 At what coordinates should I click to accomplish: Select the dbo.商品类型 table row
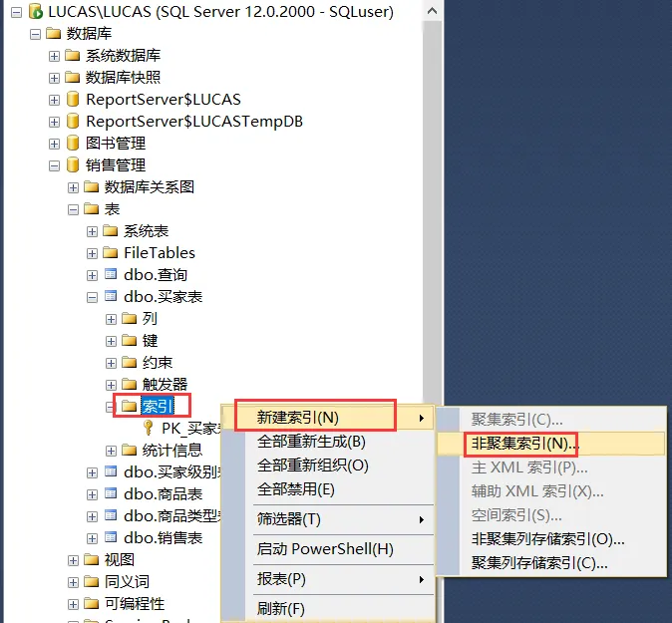172,516
